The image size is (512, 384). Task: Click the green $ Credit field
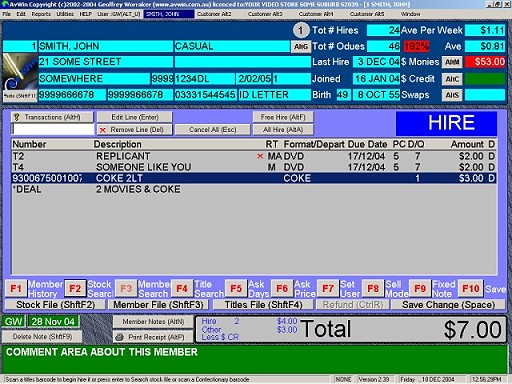point(485,79)
